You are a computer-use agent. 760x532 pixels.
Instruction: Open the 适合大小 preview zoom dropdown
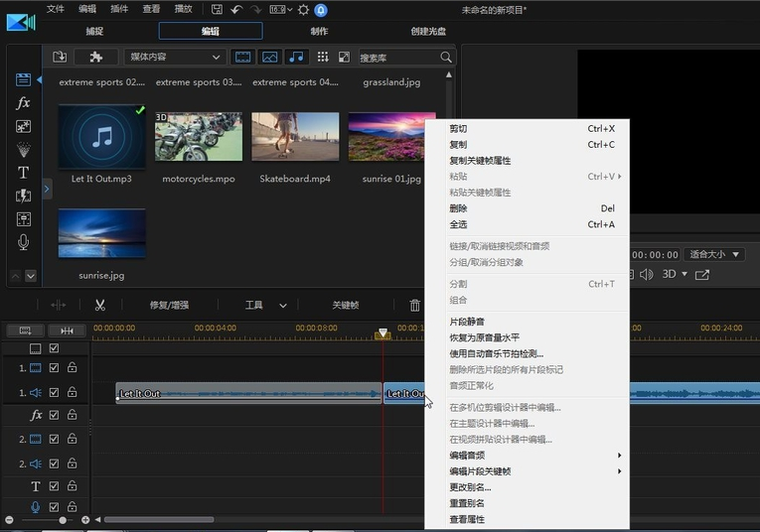715,254
